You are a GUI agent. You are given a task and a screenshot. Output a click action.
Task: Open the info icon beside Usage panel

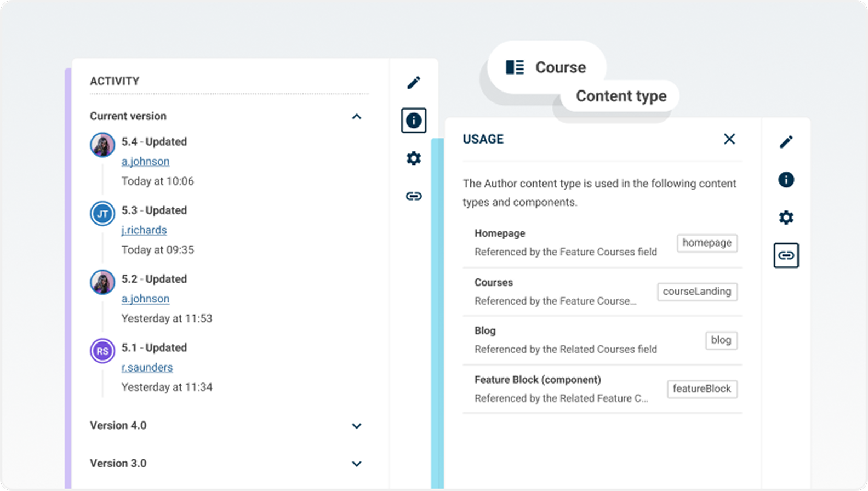pos(786,180)
